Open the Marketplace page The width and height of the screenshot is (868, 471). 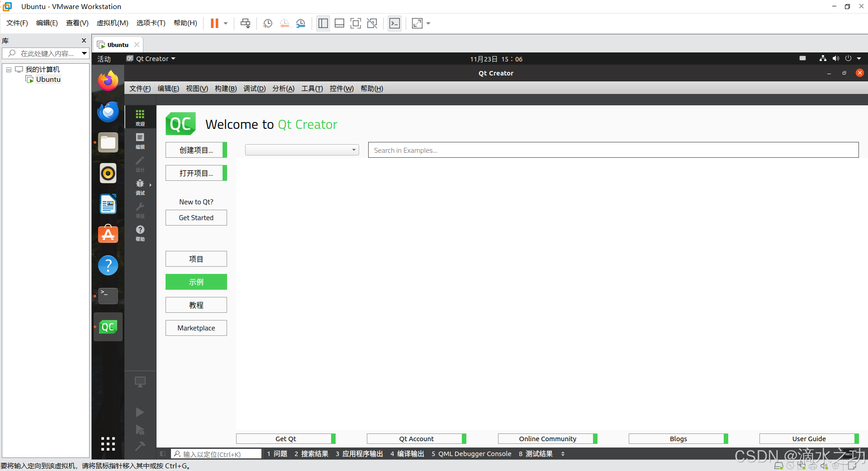coord(196,328)
